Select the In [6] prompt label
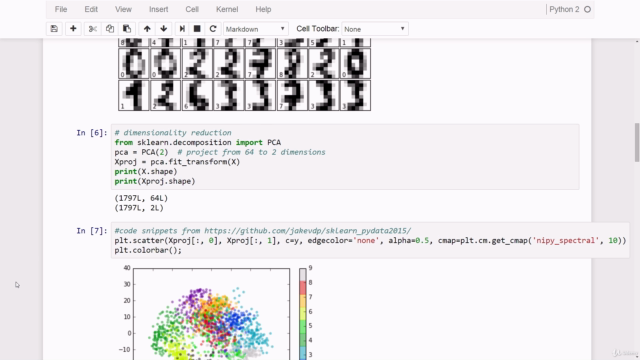The height and width of the screenshot is (360, 640). pos(92,133)
